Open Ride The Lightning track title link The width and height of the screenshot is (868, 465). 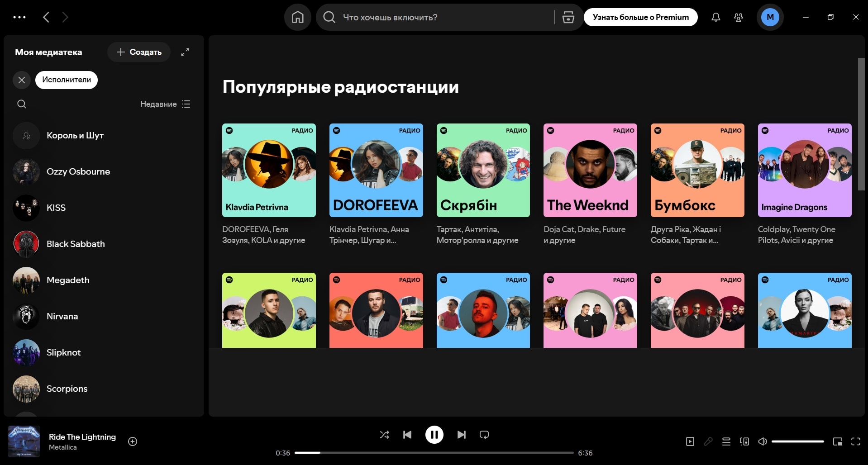[x=82, y=437]
